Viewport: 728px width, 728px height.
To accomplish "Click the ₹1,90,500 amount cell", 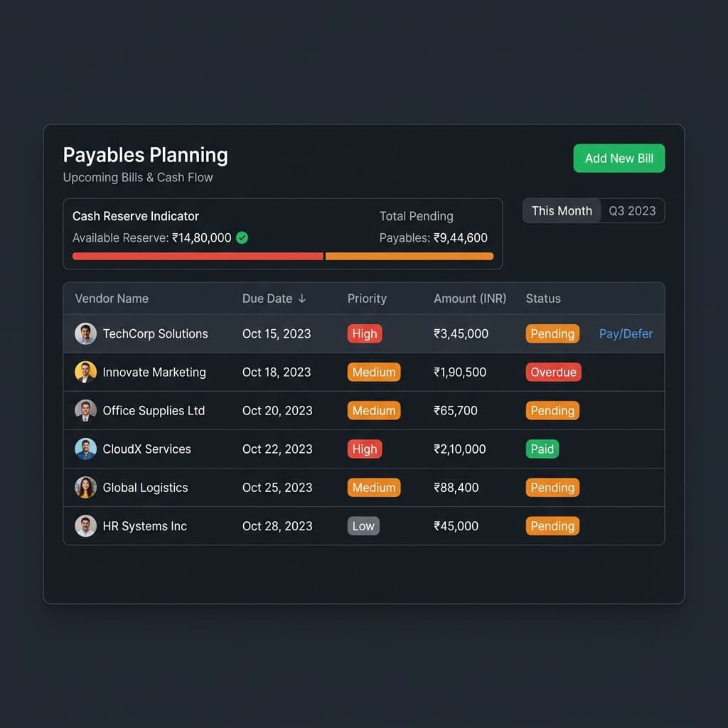I will point(460,373).
